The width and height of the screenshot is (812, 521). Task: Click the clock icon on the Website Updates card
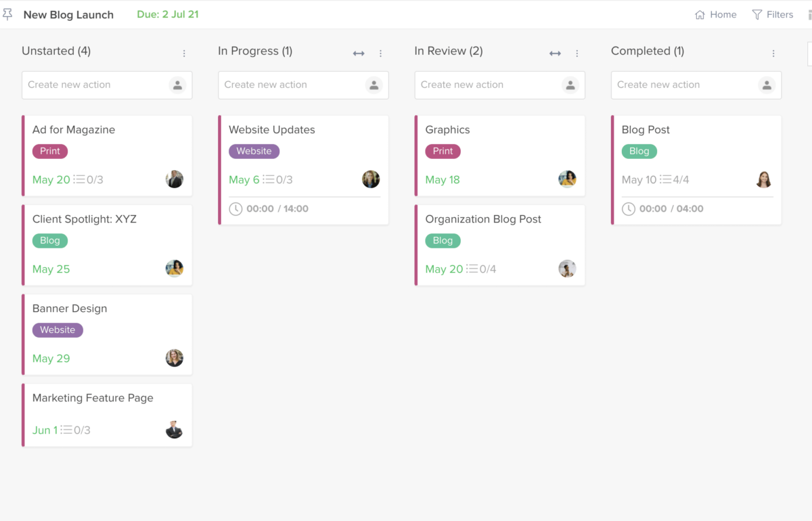[236, 208]
